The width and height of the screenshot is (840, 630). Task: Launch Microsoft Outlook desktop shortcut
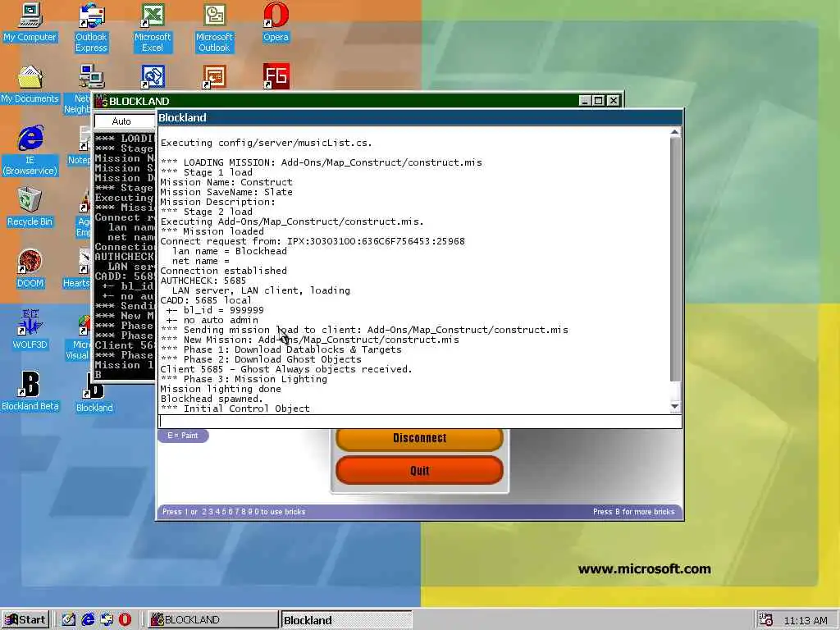coord(214,28)
